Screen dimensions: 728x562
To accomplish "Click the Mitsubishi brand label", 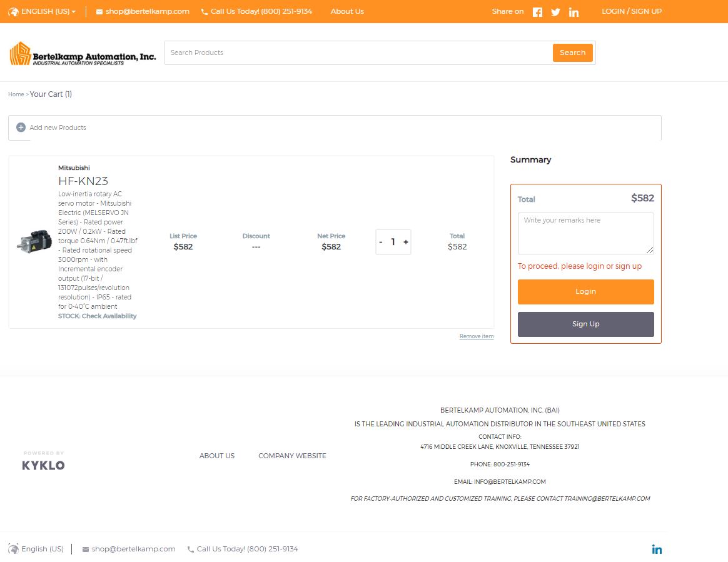I will (74, 168).
